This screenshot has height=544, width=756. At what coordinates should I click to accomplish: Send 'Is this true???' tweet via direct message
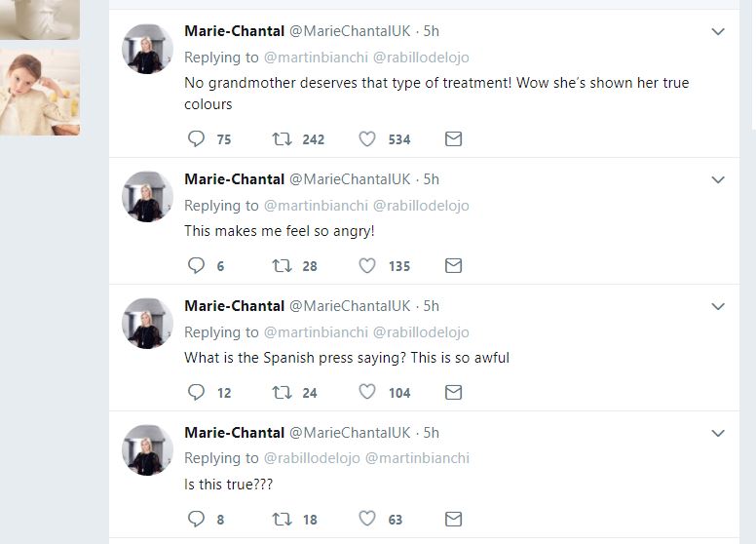pos(453,520)
